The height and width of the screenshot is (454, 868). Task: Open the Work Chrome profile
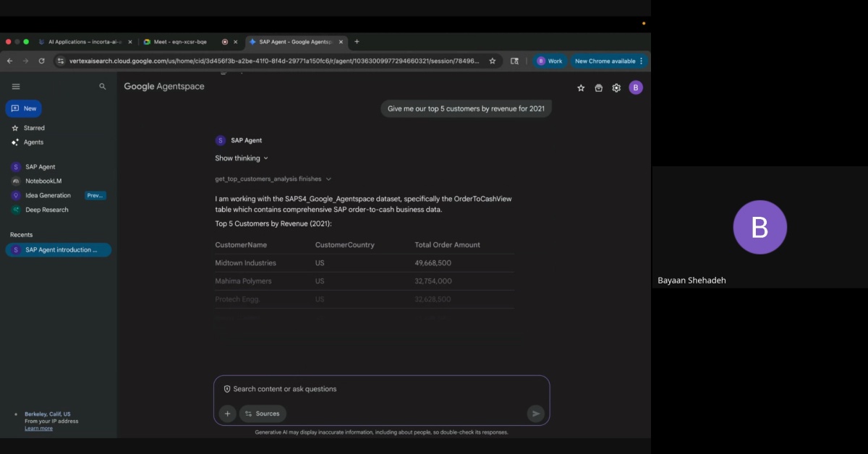point(550,61)
